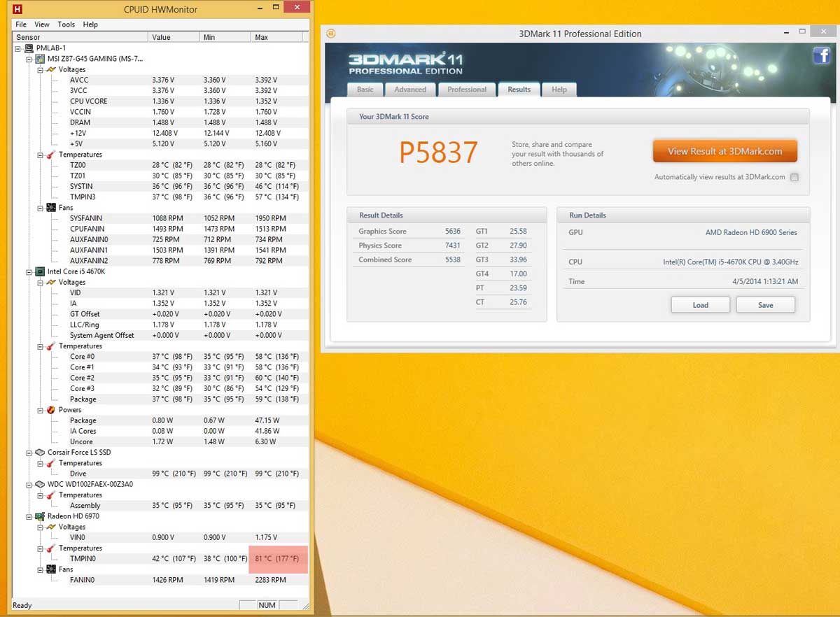Collapse the MSI Z87-G45 GAMING node
This screenshot has width=840, height=617.
[29, 59]
